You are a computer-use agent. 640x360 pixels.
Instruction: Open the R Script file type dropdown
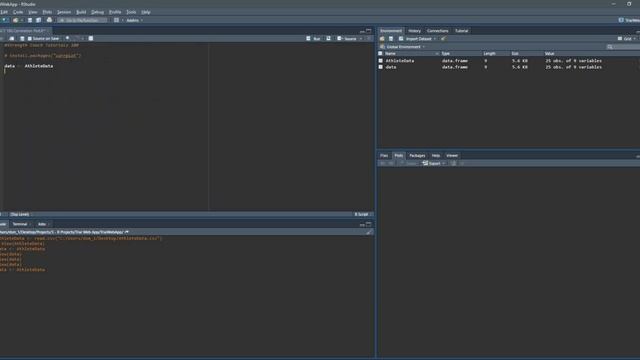(x=363, y=214)
